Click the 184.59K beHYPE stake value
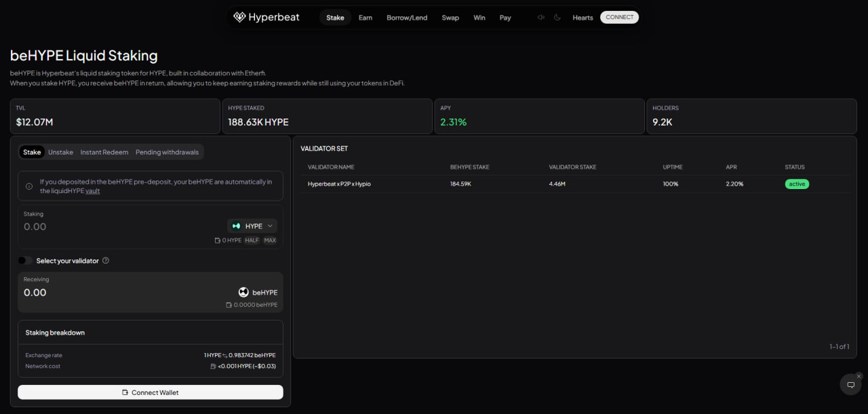This screenshot has width=868, height=414. pos(460,184)
